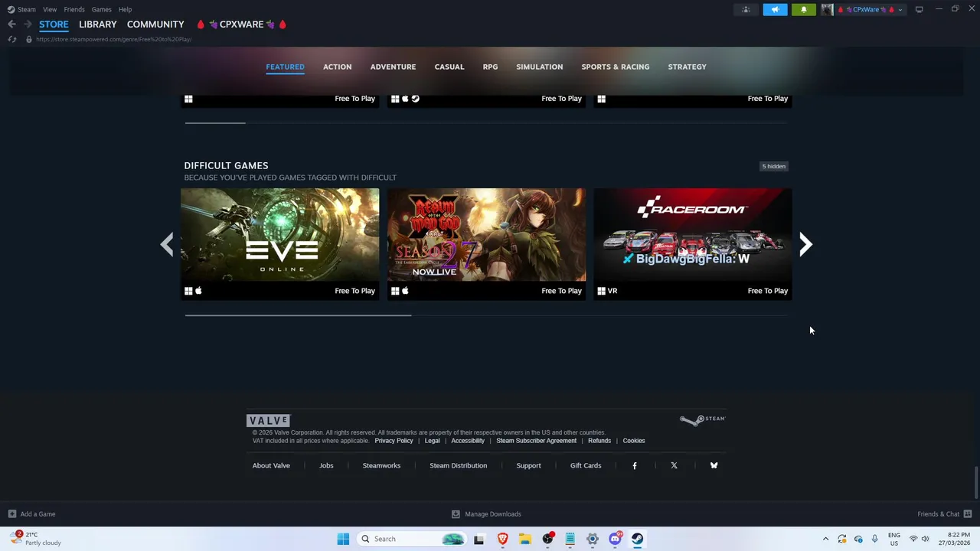Viewport: 980px width, 551px height.
Task: Open the blue announcements megaphone button
Action: pos(775,10)
